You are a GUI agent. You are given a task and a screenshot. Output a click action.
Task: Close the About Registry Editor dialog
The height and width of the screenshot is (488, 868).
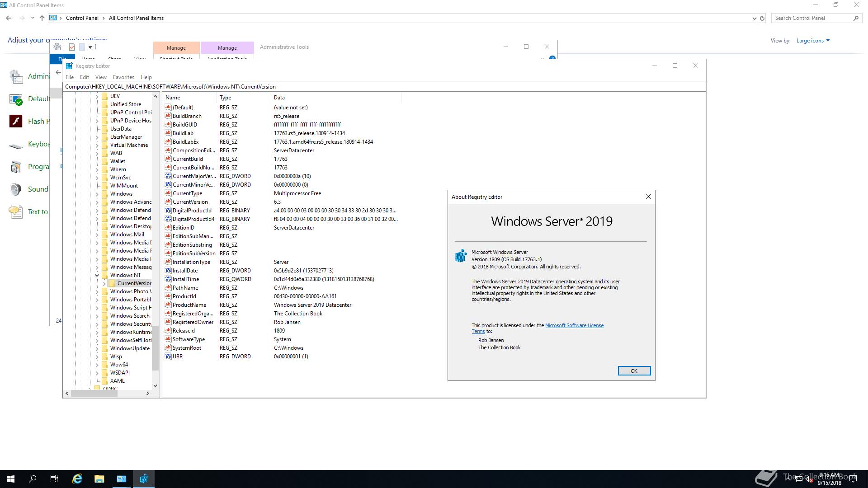tap(648, 197)
